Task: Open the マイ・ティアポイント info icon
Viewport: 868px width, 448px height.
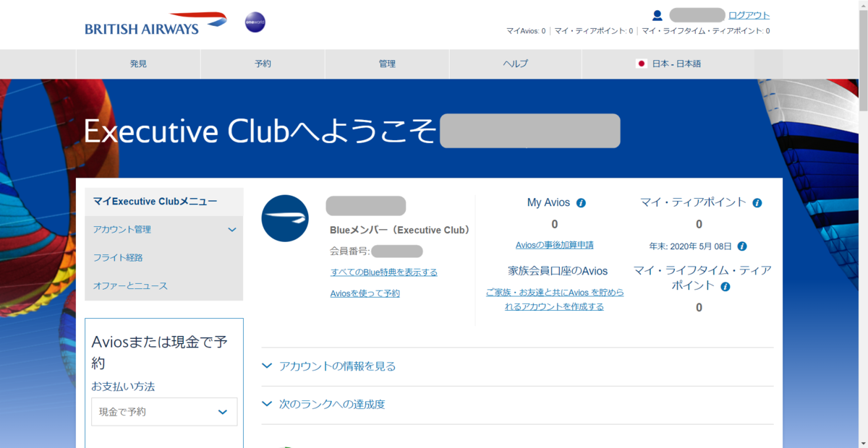Action: point(757,203)
